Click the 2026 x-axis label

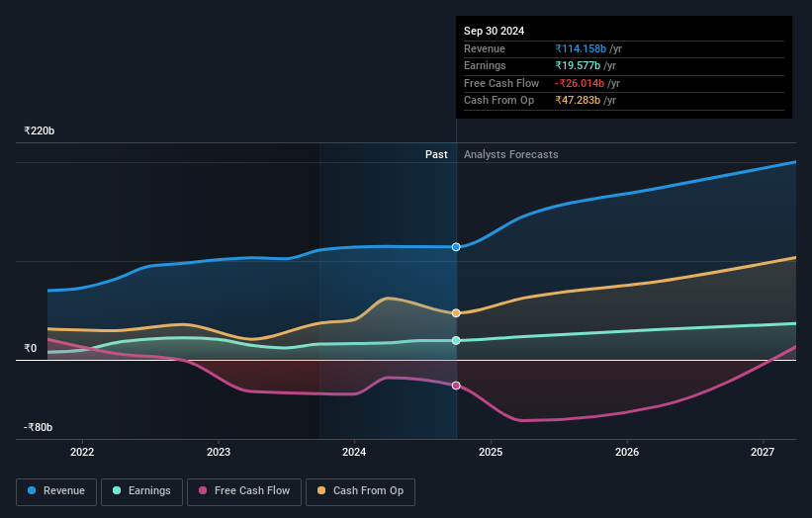[x=627, y=452]
